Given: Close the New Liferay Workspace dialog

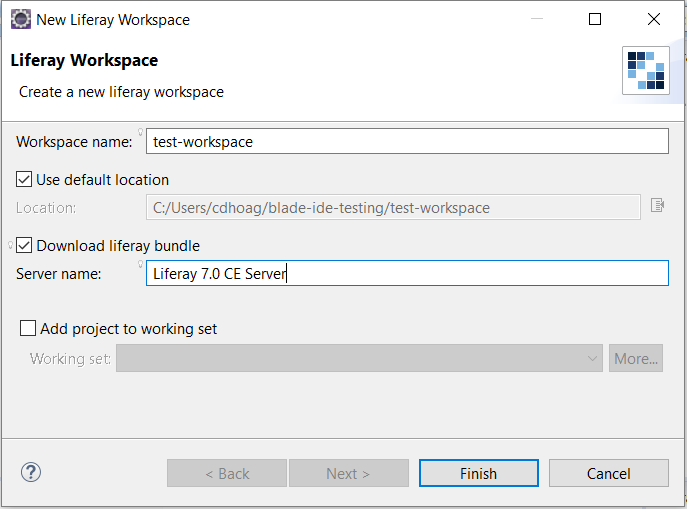Looking at the screenshot, I should tap(654, 19).
